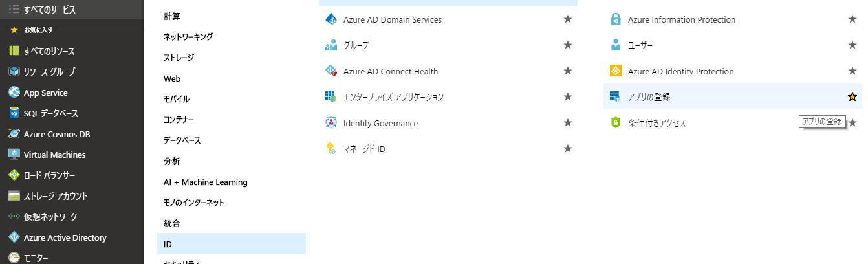Screen dimensions: 868x264
Task: Toggle favorite star for アプリの登録
Action: [x=852, y=97]
